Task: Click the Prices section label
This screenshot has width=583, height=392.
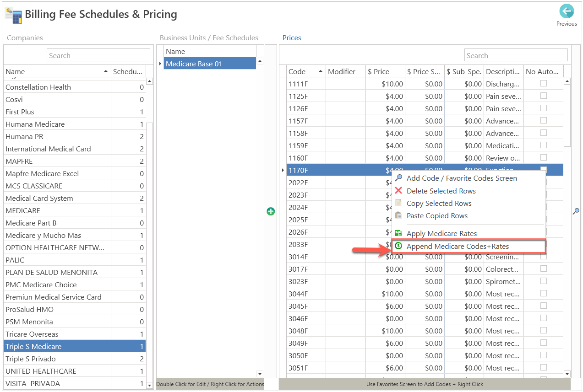Action: coord(292,38)
